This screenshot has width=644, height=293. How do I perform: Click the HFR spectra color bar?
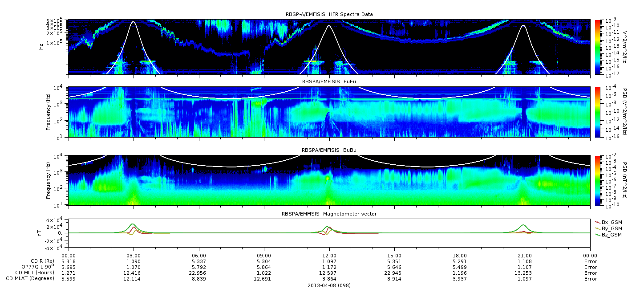pos(597,47)
